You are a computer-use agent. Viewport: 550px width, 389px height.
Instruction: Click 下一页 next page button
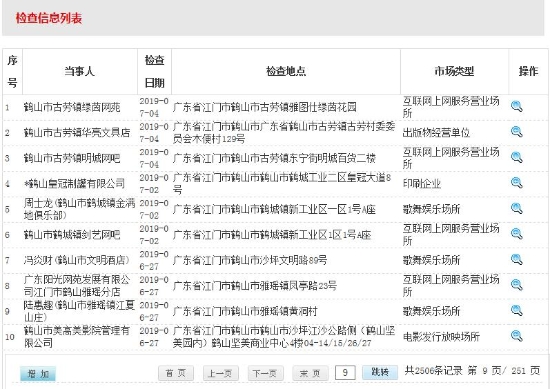(x=266, y=373)
